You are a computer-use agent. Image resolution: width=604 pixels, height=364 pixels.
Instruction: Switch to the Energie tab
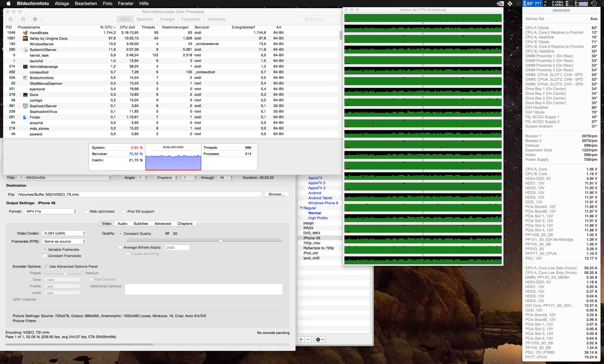coord(167,19)
